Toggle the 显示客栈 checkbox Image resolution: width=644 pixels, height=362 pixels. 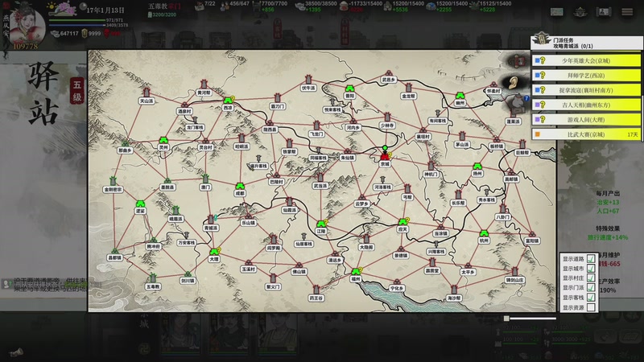point(591,298)
